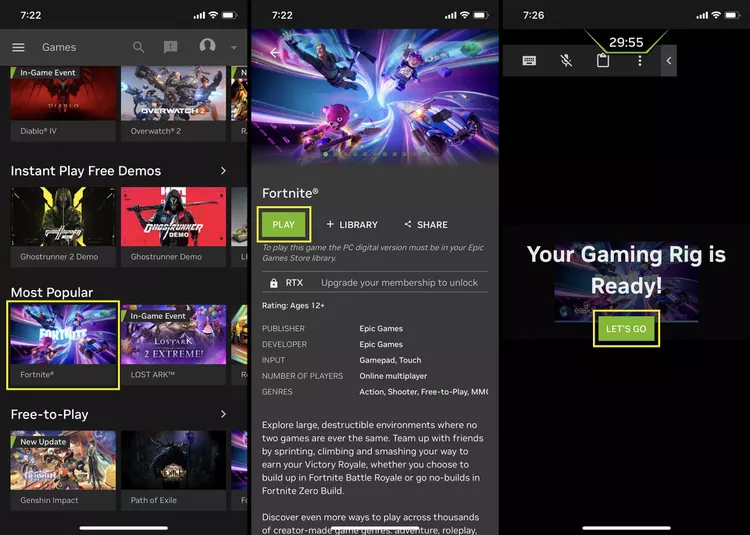The image size is (750, 535).
Task: Go back from the Fortnite page
Action: pyautogui.click(x=275, y=53)
